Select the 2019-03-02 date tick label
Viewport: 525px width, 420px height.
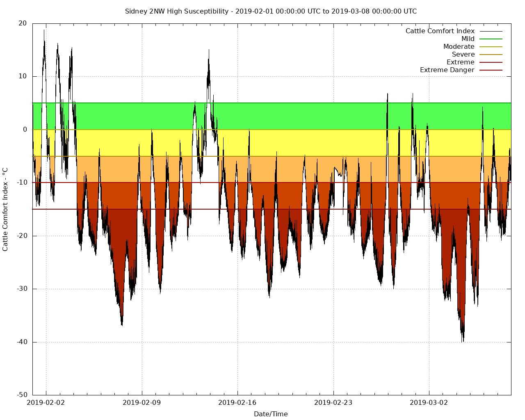pos(429,402)
